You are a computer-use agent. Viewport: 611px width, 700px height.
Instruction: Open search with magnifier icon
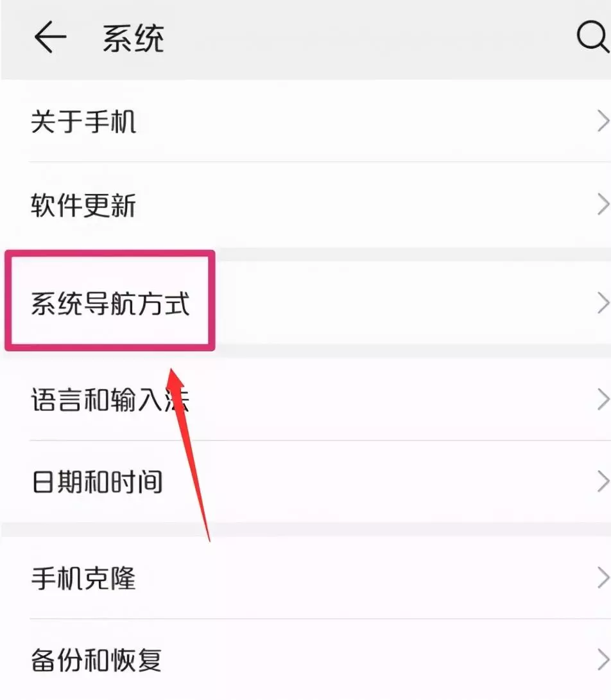click(x=592, y=36)
